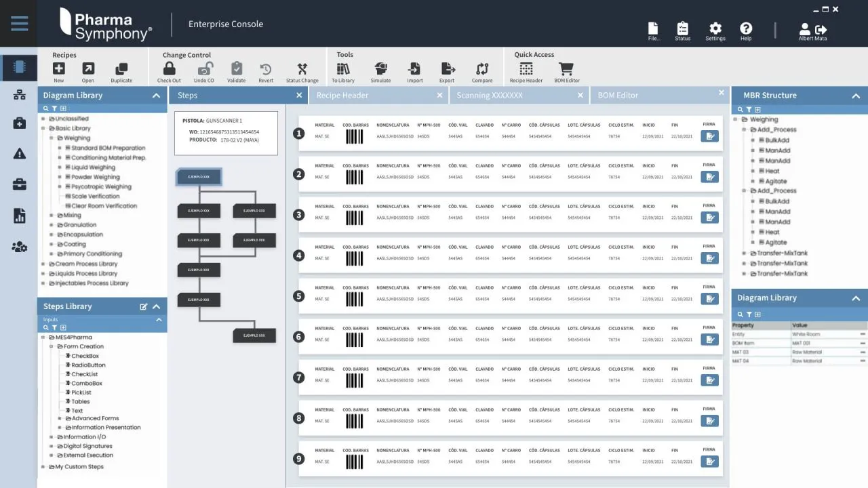This screenshot has width=868, height=488.
Task: Click the Export tool icon
Action: pos(447,68)
